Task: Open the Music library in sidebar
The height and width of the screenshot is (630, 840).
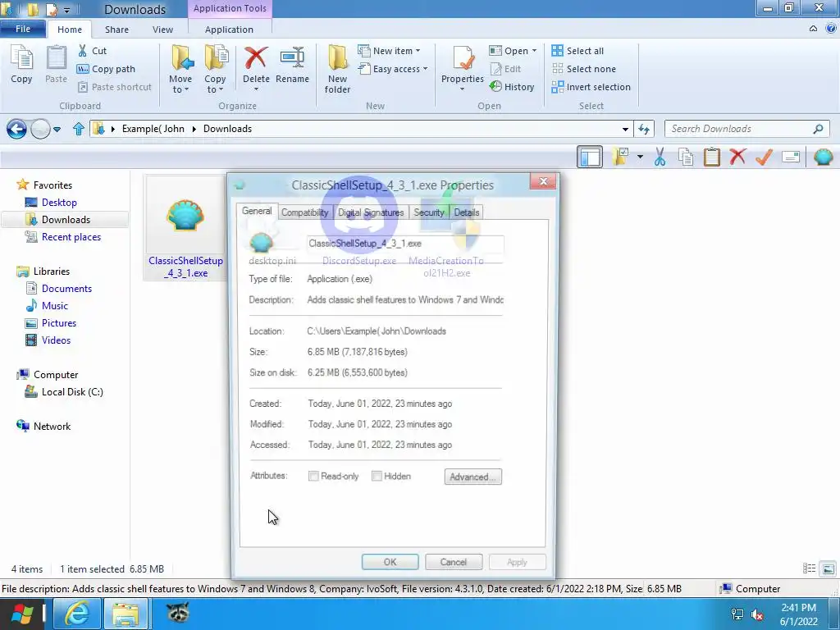Action: pos(55,306)
